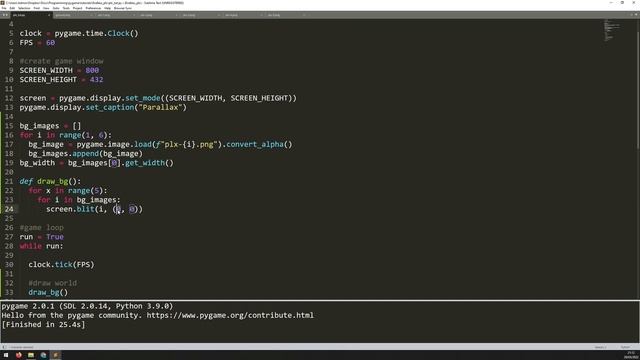Click "range(5)" on line 22
Viewport: 640px width, 360px height.
click(x=85, y=191)
